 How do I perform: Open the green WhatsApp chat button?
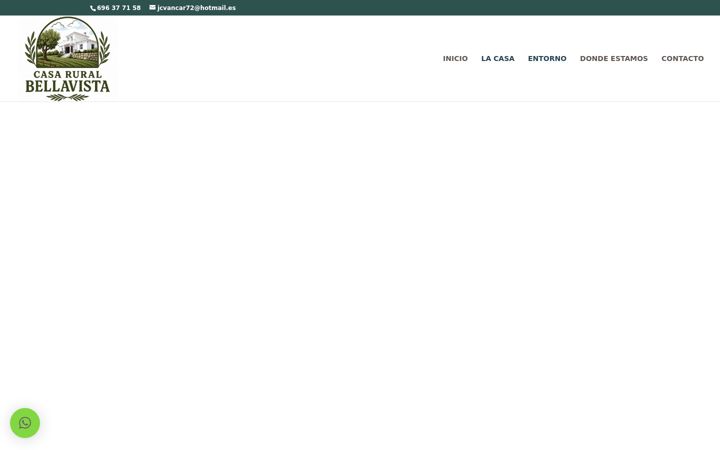[25, 422]
